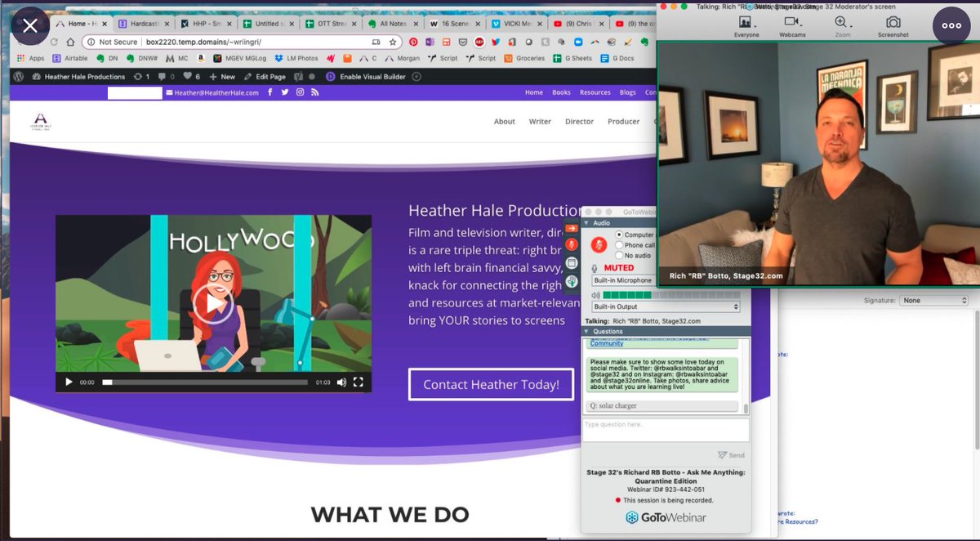This screenshot has width=980, height=541.
Task: Mute the video with the speaker icon
Action: click(341, 382)
